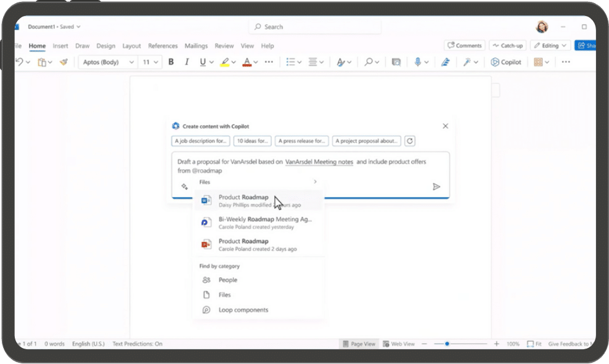The width and height of the screenshot is (609, 364).
Task: Click the paragraph alignment icon
Action: (x=313, y=62)
